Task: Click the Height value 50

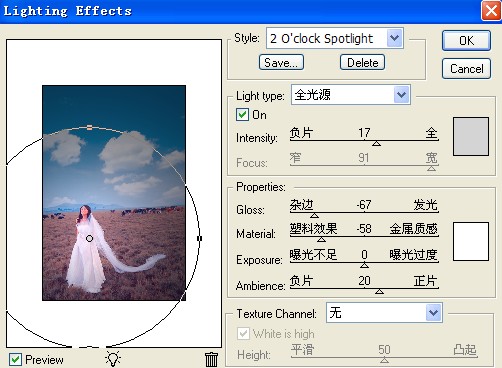Action: click(384, 349)
